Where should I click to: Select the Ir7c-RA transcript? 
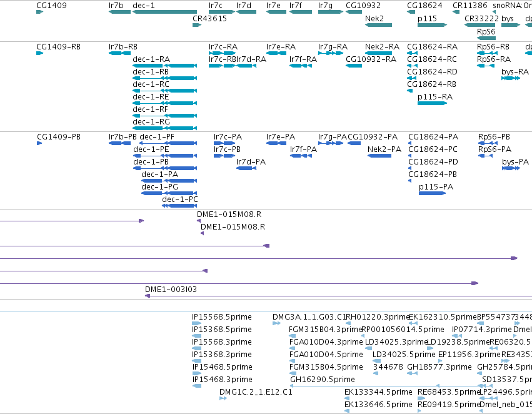click(222, 53)
